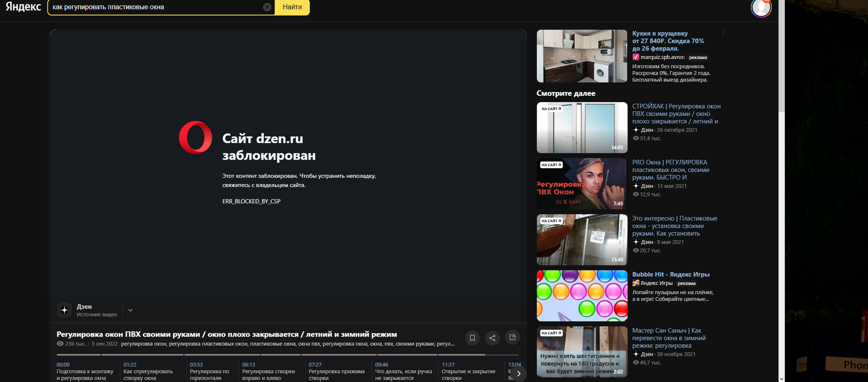The image size is (868, 382).
Task: Click the scrollbar down arrow
Action: point(782,379)
